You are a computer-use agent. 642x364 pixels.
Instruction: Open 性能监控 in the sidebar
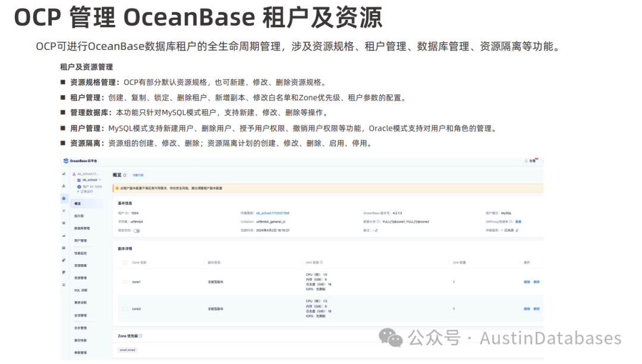point(80,253)
